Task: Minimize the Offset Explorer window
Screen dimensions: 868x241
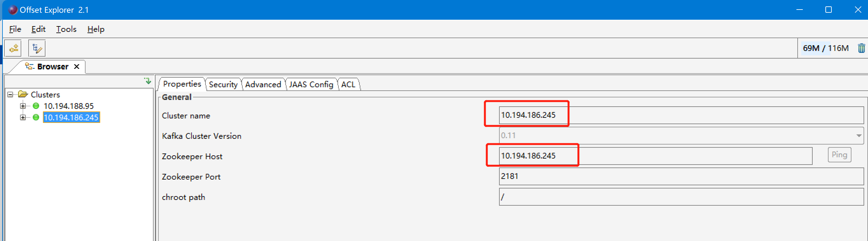Action: (x=799, y=10)
